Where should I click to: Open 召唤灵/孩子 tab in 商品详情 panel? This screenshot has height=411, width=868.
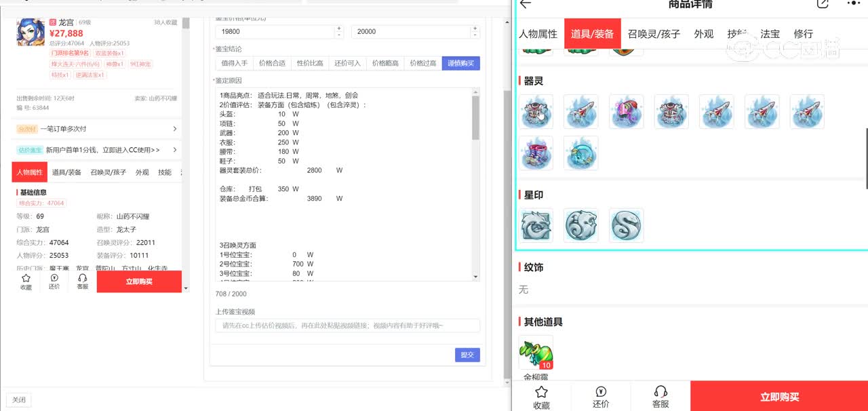tap(654, 34)
